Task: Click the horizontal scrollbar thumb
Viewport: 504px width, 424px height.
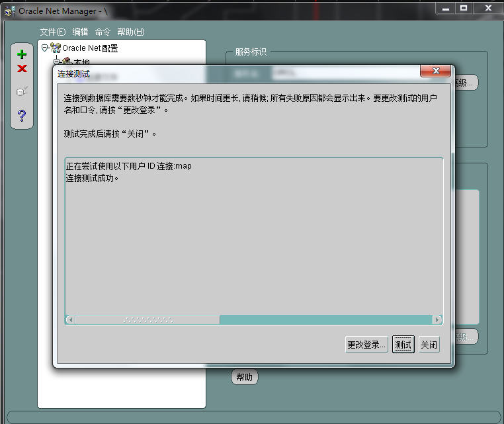Action: point(148,320)
